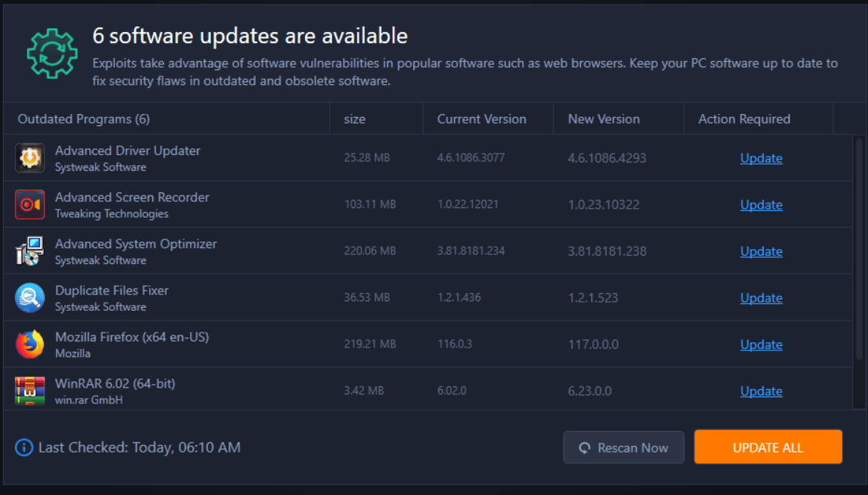Click the Outdated Programs column header
The width and height of the screenshot is (868, 495).
84,119
